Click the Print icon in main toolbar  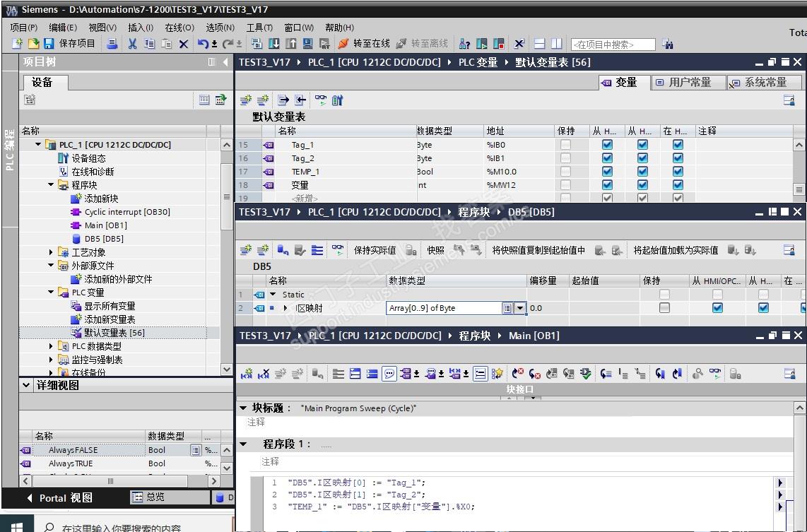click(112, 44)
